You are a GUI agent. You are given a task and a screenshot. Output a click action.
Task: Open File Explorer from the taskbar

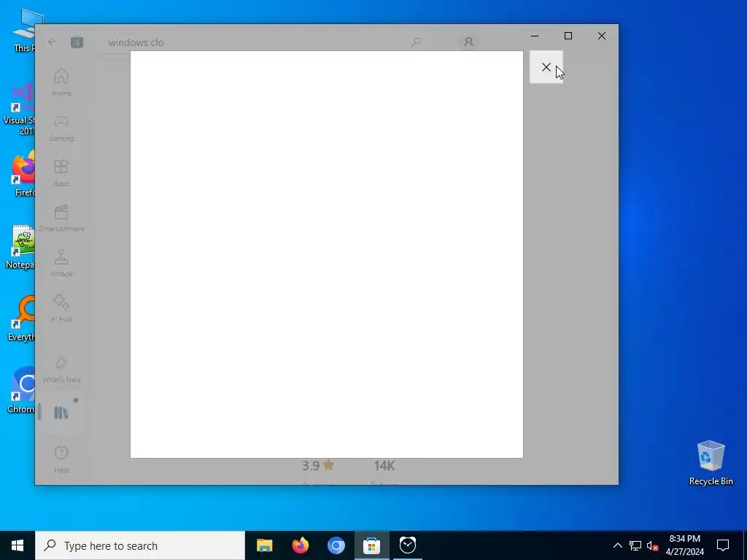click(264, 545)
